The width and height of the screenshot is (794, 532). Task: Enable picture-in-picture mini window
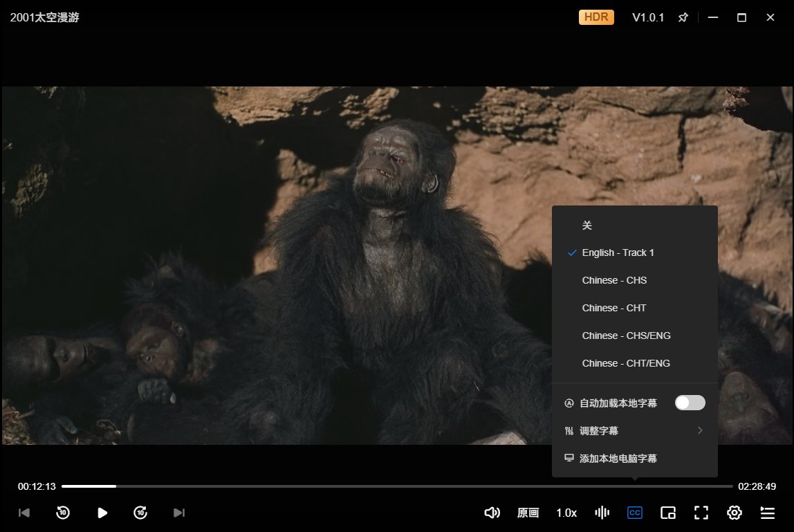click(x=668, y=513)
